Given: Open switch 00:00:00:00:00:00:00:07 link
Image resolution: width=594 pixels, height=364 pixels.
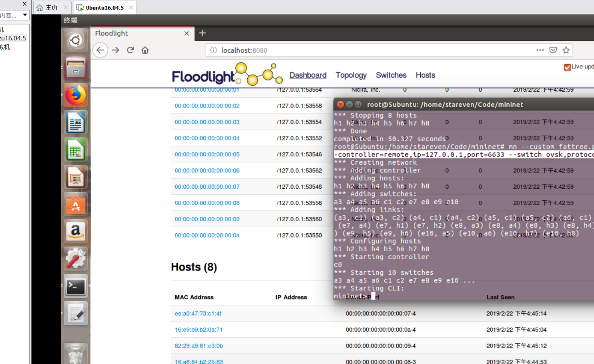Looking at the screenshot, I should [207, 187].
